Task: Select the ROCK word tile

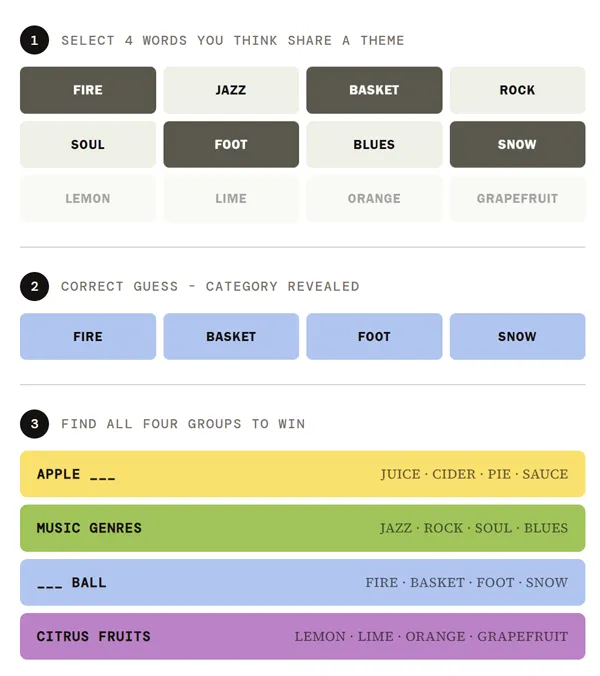Action: (517, 90)
